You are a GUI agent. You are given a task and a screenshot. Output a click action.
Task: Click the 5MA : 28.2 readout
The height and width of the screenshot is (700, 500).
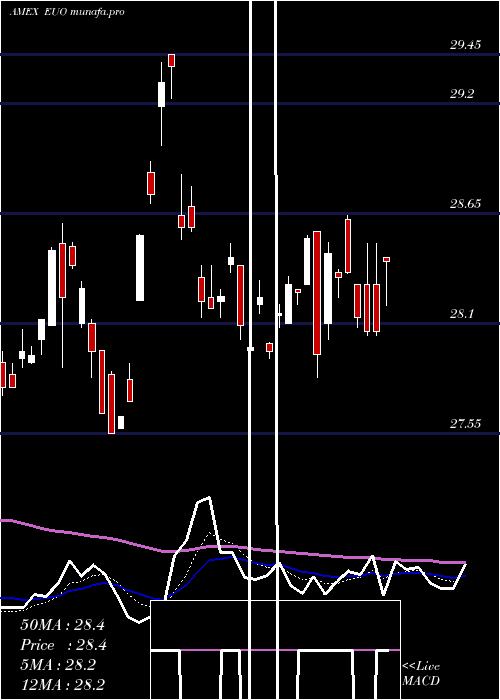pyautogui.click(x=58, y=665)
